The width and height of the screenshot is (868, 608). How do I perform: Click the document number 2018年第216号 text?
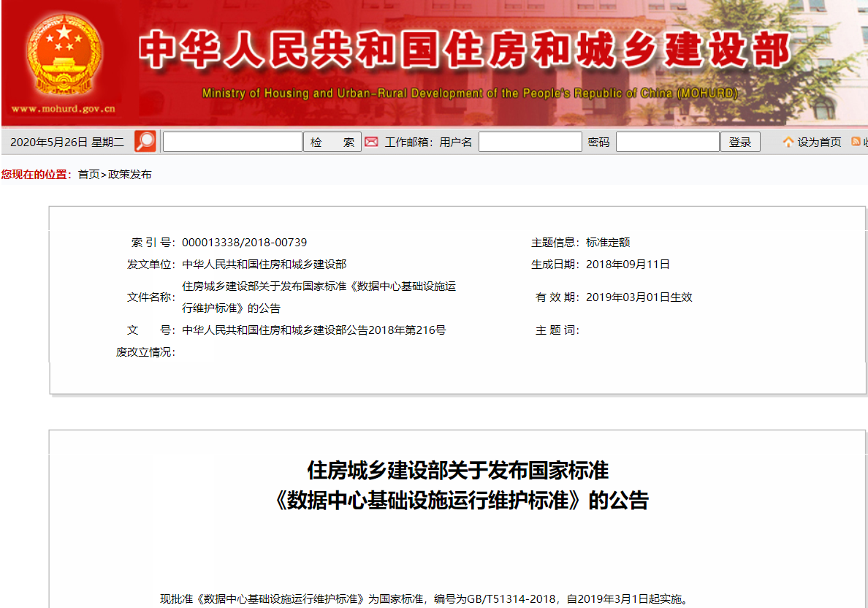tap(407, 330)
